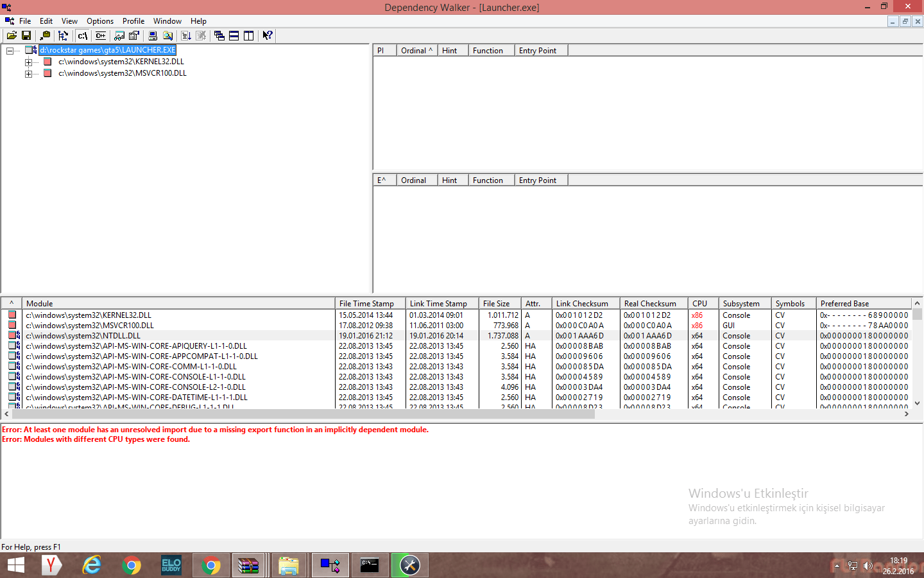Toggle the Full Paths (c:\) toolbar button
The height and width of the screenshot is (578, 924).
point(82,36)
